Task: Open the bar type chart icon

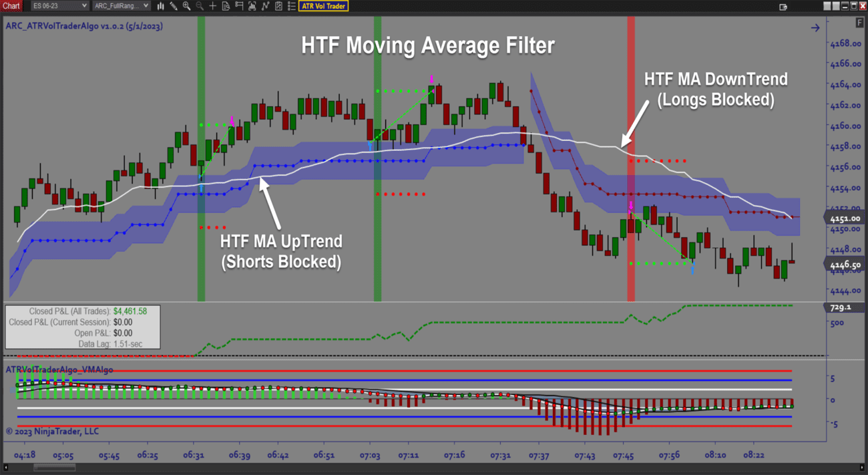Action: coord(161,6)
